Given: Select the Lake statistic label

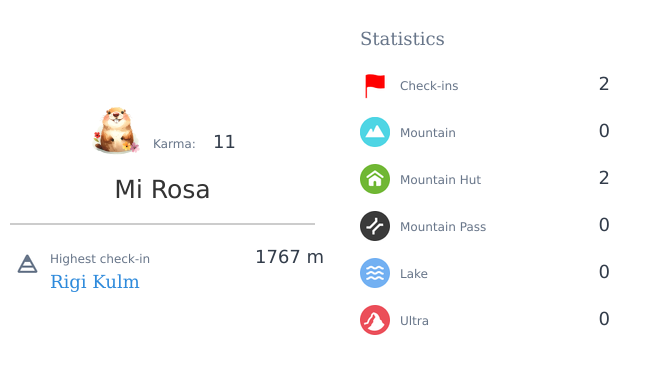Looking at the screenshot, I should tap(414, 274).
